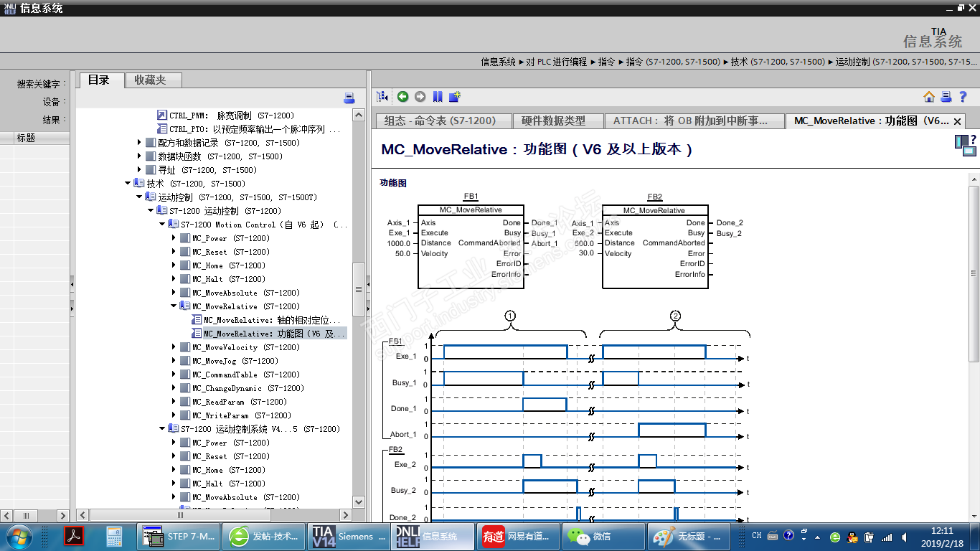Viewport: 980px width, 551px height.
Task: Click the page icon of MC_MoveRelative: 功能图
Action: click(x=197, y=334)
